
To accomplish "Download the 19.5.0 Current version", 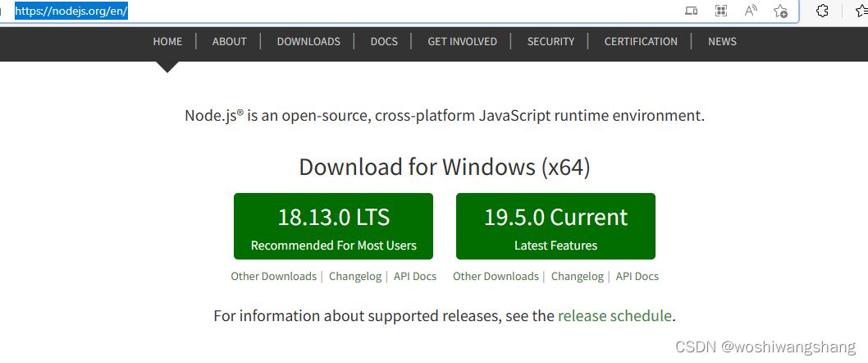I will pos(555,226).
